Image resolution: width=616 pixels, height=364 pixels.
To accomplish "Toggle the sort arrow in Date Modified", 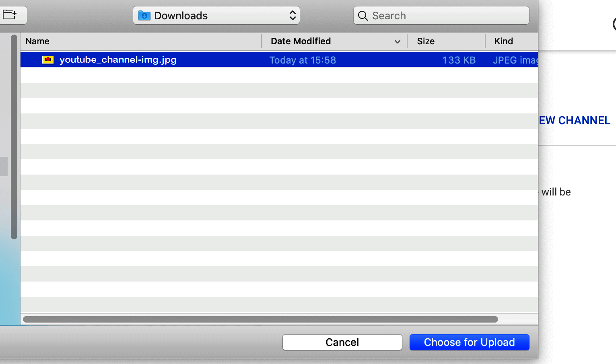I will (397, 41).
